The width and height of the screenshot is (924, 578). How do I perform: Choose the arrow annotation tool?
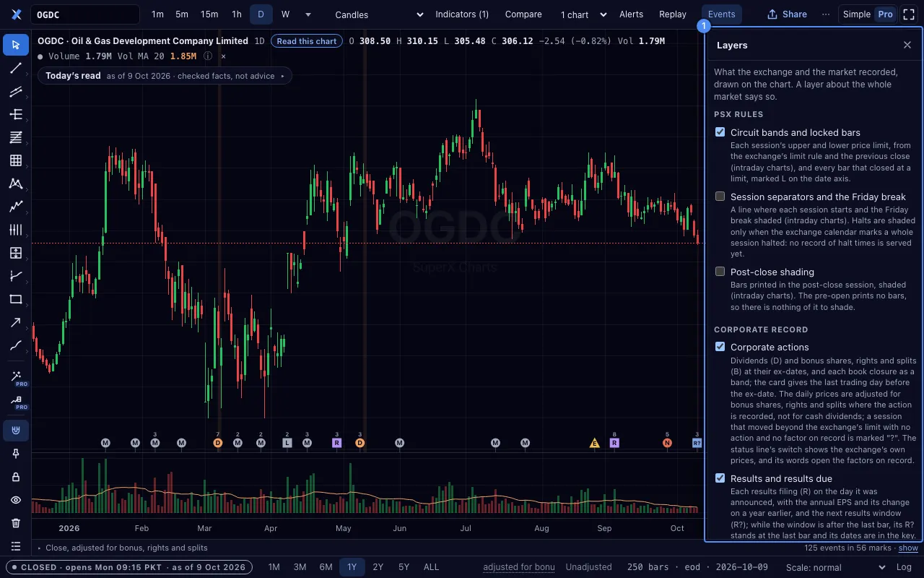click(16, 322)
